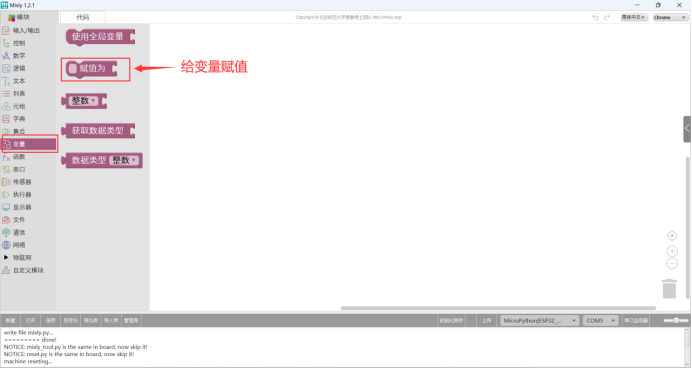Click the trash can icon
The image size is (692, 368).
tap(669, 289)
